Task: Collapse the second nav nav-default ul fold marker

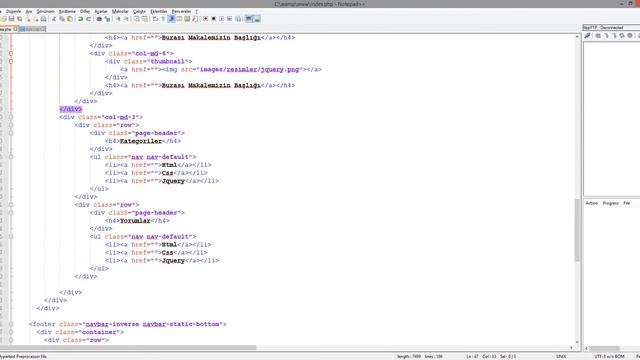Action: click(x=11, y=236)
